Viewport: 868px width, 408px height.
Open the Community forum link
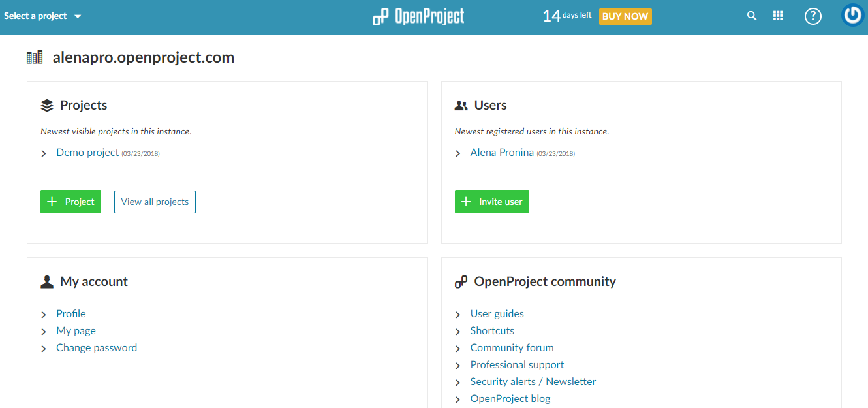point(512,347)
